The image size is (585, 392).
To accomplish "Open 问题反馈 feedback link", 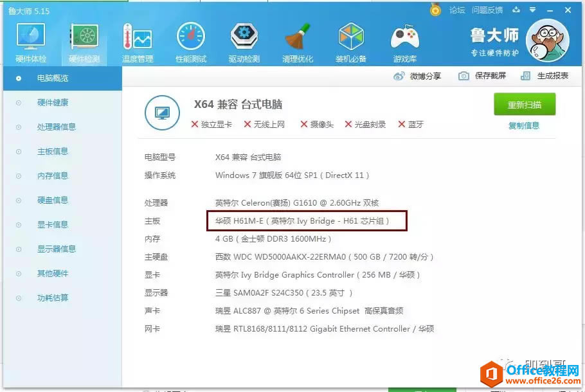I will click(x=487, y=10).
